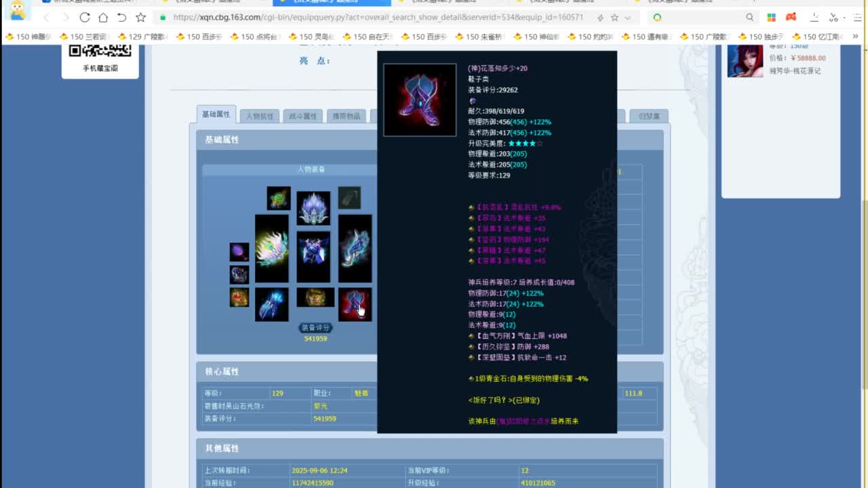Viewport: 868px width, 488px height.
Task: Click the undo closed tab arrow icon
Action: tap(121, 17)
